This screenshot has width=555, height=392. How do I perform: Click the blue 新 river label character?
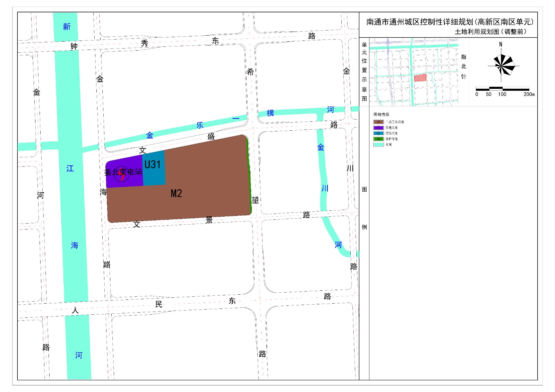(67, 27)
